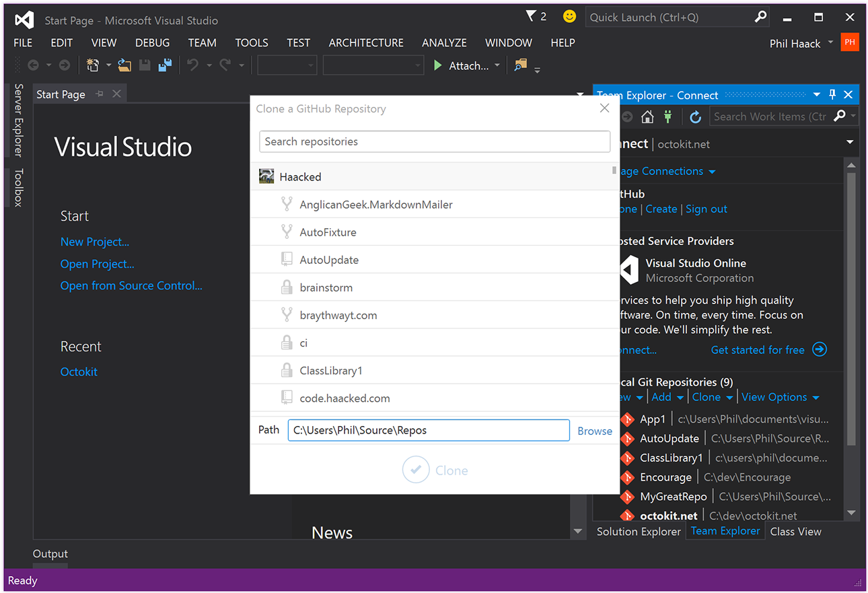Close the Clone a GitHub Repository dialog

point(604,108)
